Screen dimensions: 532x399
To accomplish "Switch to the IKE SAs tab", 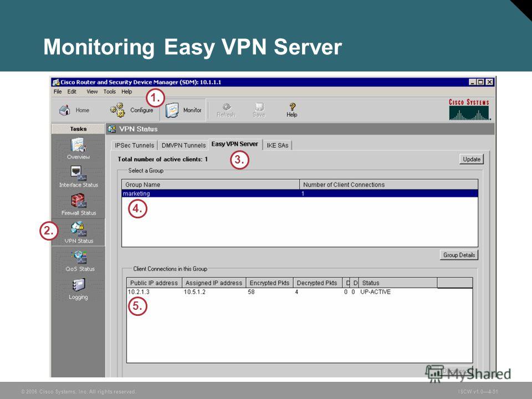I will (277, 145).
